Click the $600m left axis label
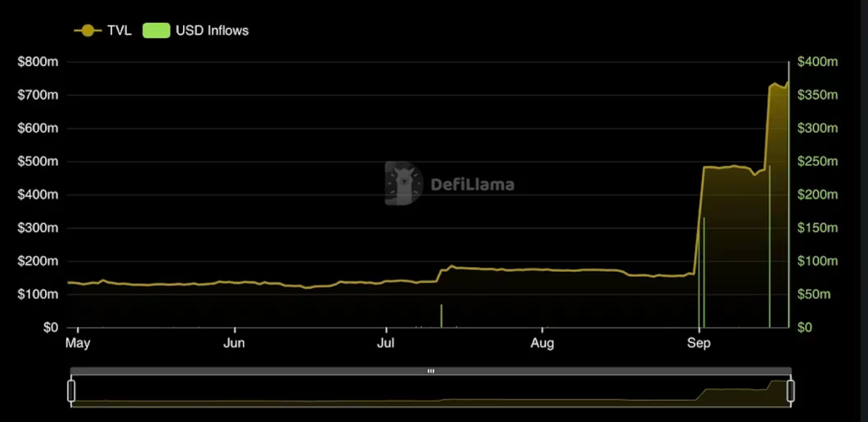 click(x=38, y=128)
